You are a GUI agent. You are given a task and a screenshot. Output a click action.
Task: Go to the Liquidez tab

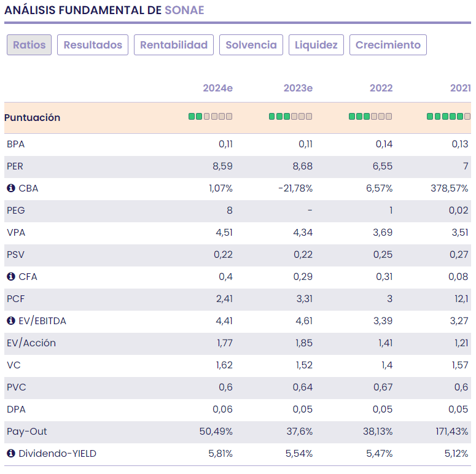pyautogui.click(x=316, y=45)
